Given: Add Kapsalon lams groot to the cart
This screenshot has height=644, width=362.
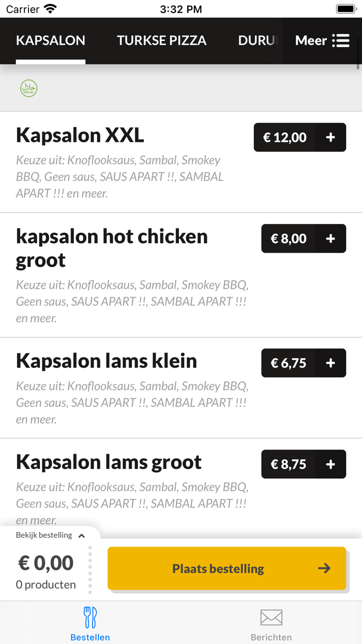Looking at the screenshot, I should point(330,464).
